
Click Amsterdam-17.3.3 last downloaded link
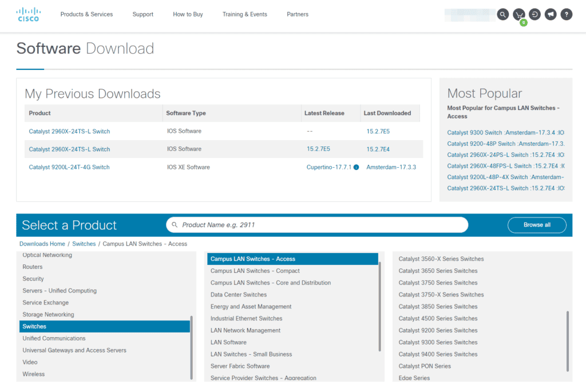[391, 167]
